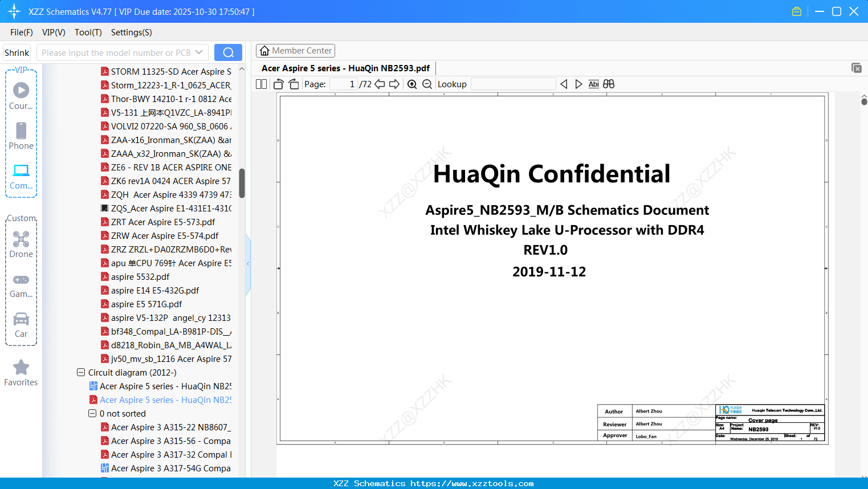
Task: Open the Favorites star
Action: click(21, 373)
